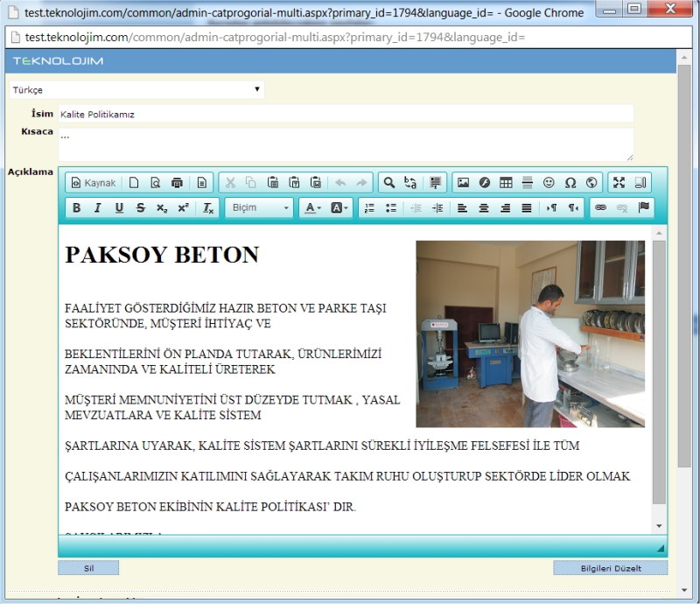Viewport: 700px width, 604px height.
Task: Paste as plain text
Action: 294,183
